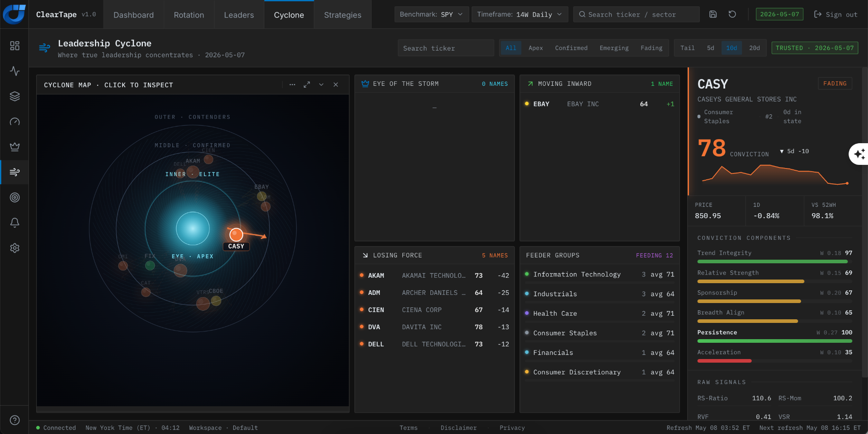Select the EBAY bubble on cyclone map
The height and width of the screenshot is (434, 868).
(261, 196)
